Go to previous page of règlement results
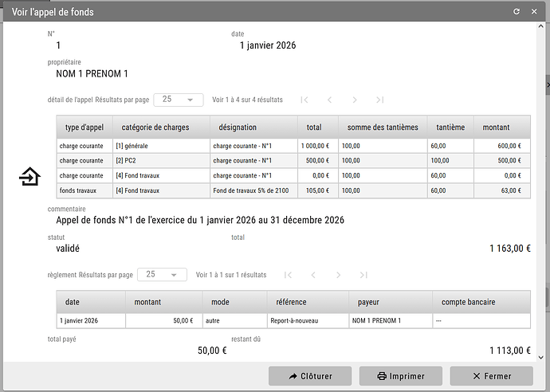Image resolution: width=550 pixels, height=392 pixels. [313, 275]
